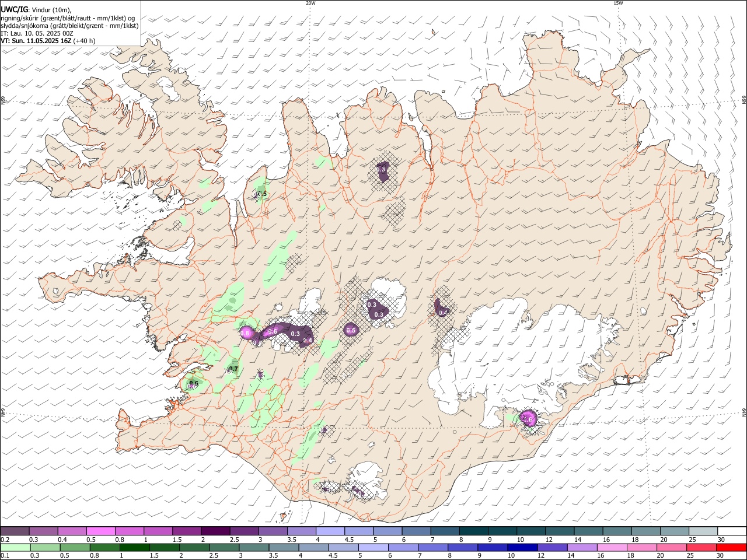Click the 'VT: Sun. 11.05.2025 16Z' line
The image size is (747, 560).
pyautogui.click(x=36, y=41)
